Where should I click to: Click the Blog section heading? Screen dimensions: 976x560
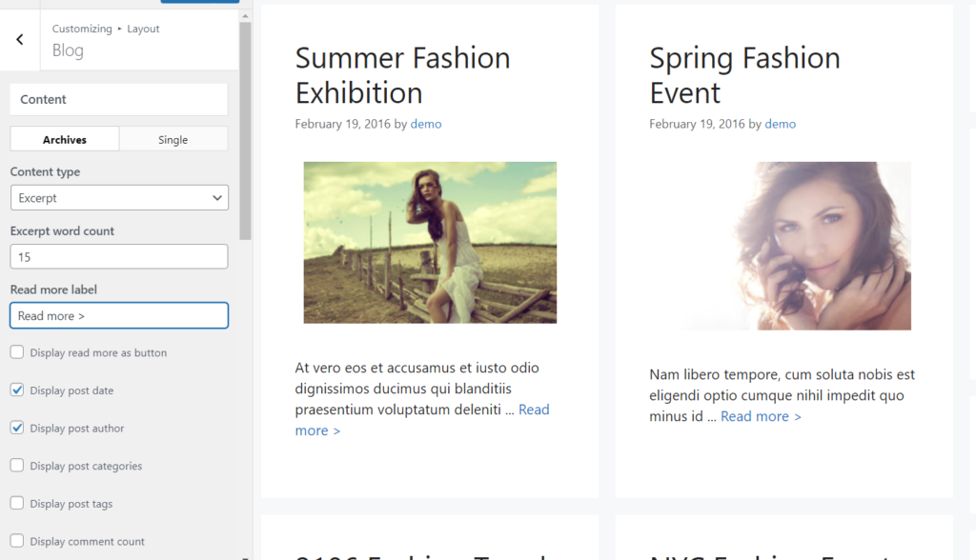(x=68, y=50)
